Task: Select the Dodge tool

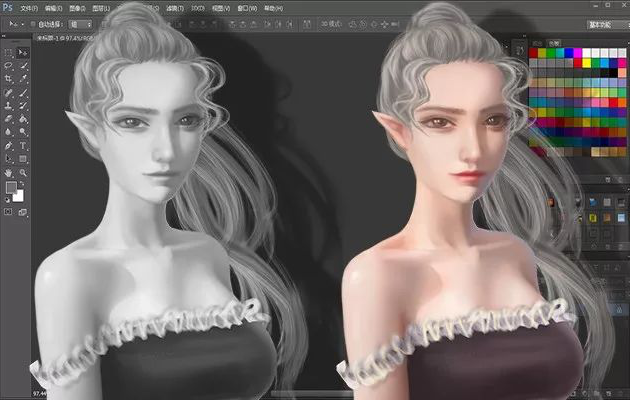Action: pyautogui.click(x=23, y=132)
